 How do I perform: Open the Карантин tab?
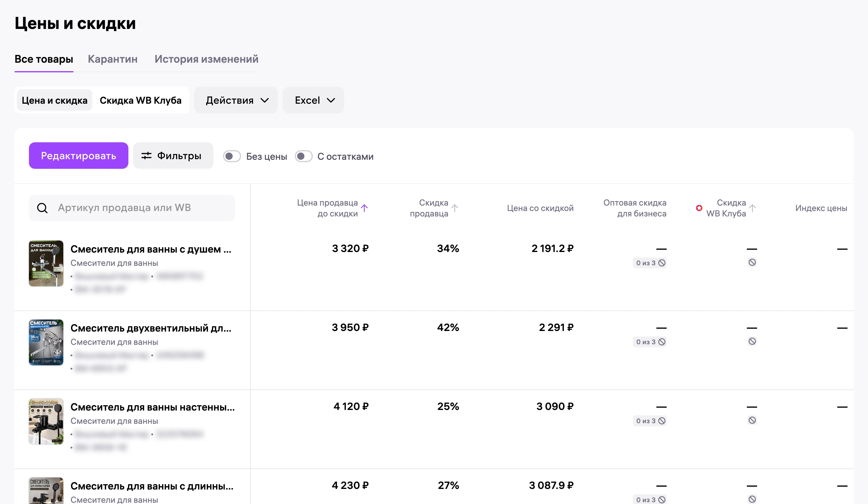pos(113,59)
